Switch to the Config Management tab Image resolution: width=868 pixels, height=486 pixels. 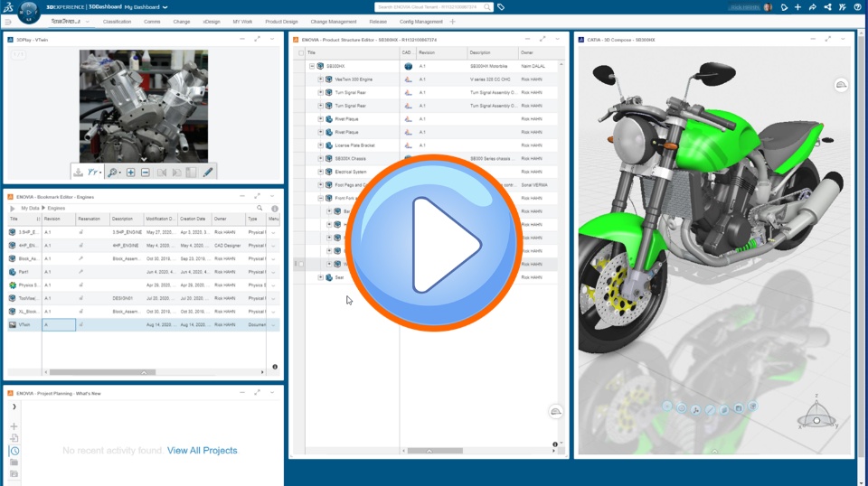[x=420, y=22]
